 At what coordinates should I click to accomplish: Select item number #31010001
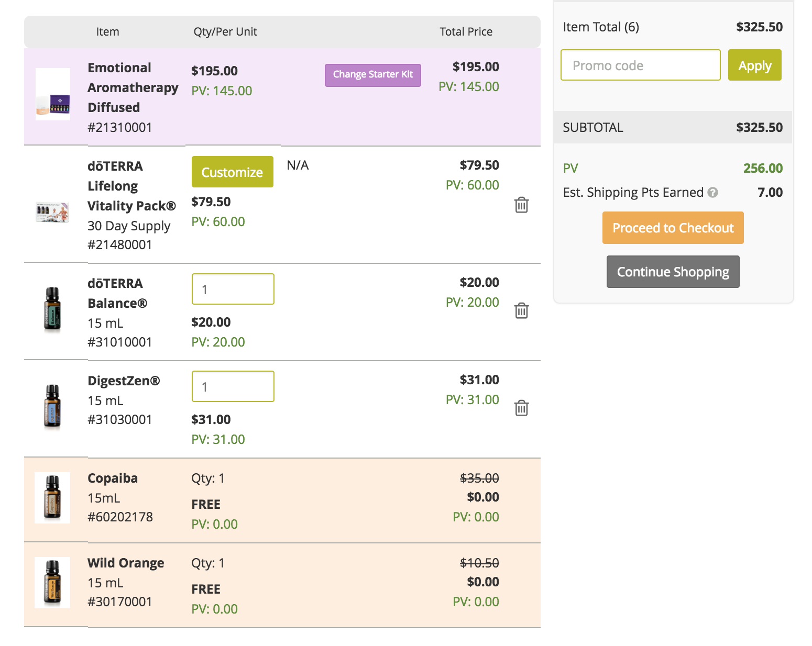(120, 342)
